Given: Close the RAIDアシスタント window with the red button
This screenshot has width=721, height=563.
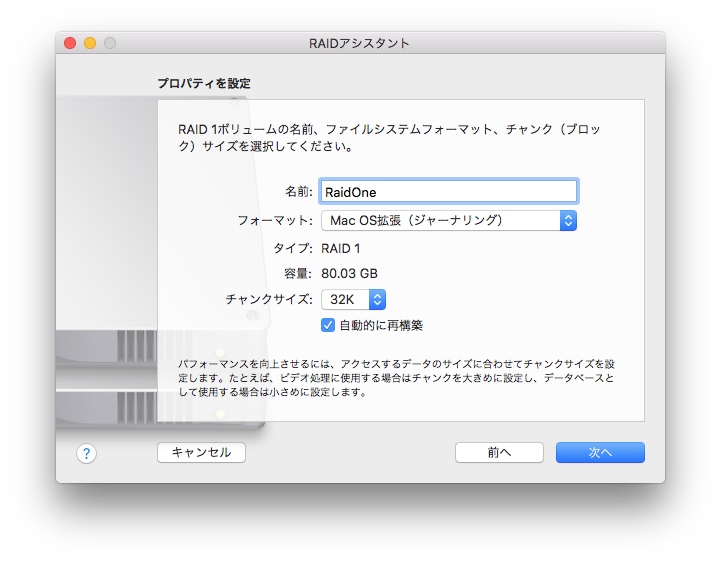Looking at the screenshot, I should coord(70,43).
